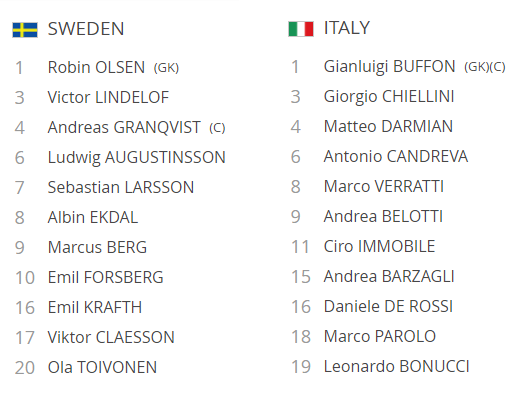Image resolution: width=524 pixels, height=395 pixels.
Task: Open the SWEDEN team heading
Action: coord(86,29)
